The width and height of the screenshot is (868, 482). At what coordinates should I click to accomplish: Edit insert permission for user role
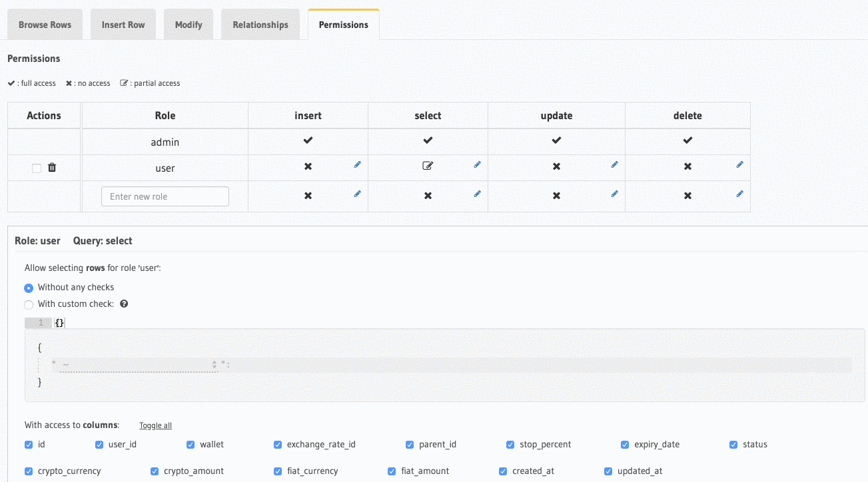tap(358, 164)
